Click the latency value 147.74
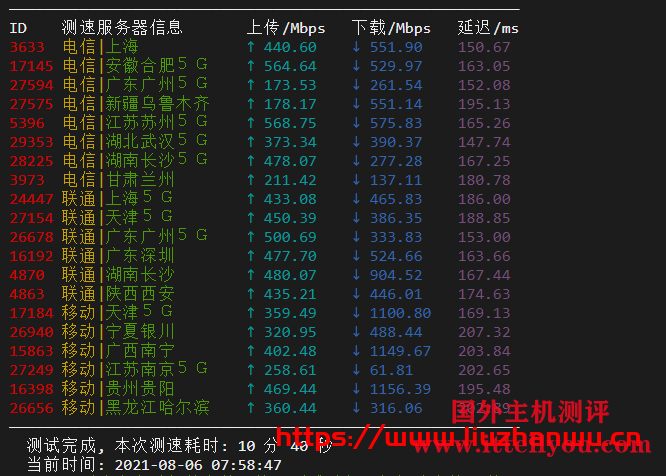This screenshot has width=666, height=476. [484, 142]
